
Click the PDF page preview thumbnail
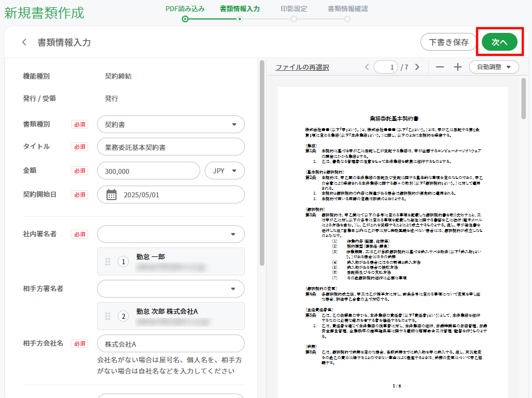click(x=393, y=242)
